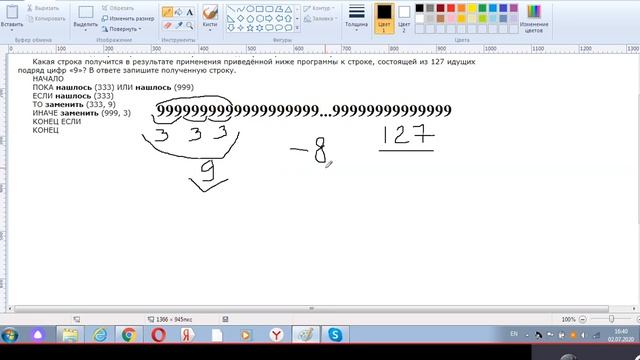Select the Eraser tool
The height and width of the screenshot is (360, 640).
[x=167, y=25]
